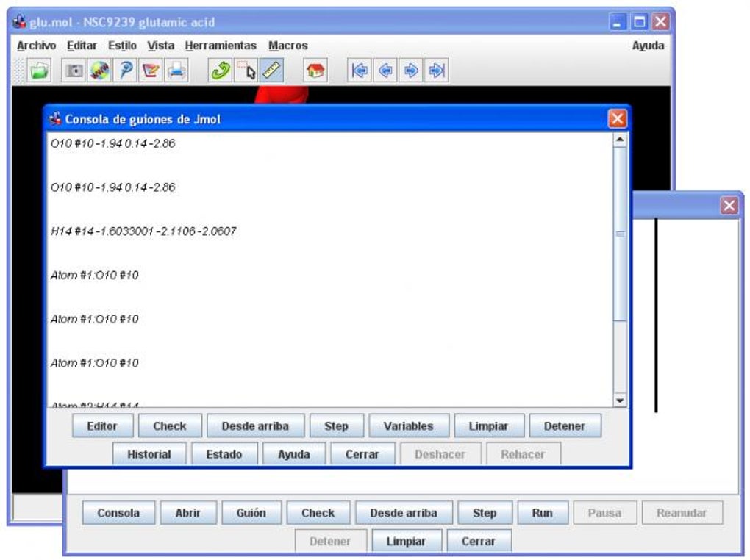The width and height of the screenshot is (750, 560).
Task: Click console scrollbar down arrow
Action: pos(620,401)
